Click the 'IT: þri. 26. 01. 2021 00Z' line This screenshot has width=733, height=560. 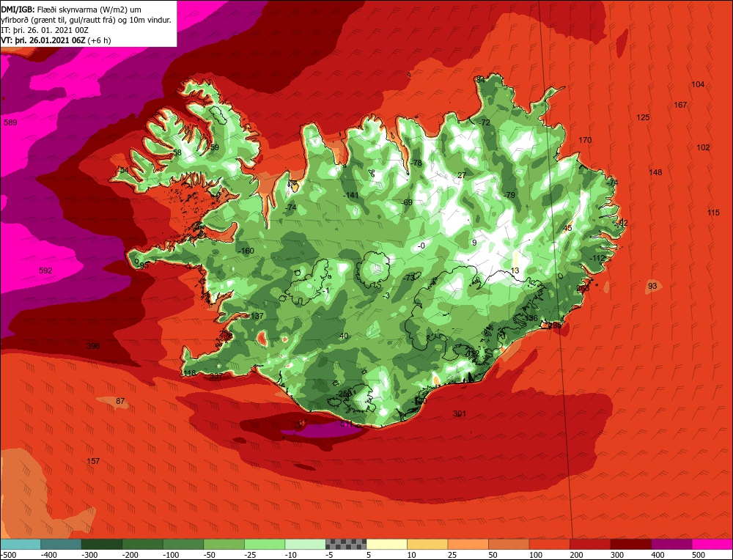(45, 30)
